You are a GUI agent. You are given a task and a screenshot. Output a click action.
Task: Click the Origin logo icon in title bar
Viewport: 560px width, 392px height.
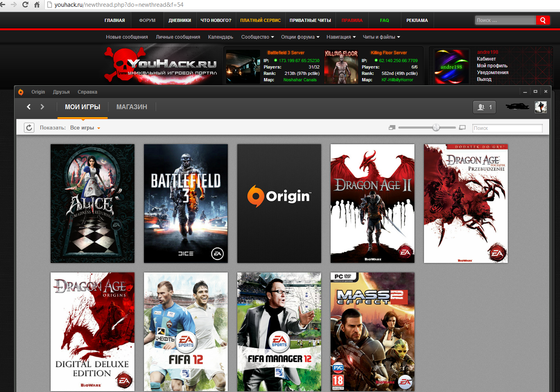pos(21,92)
